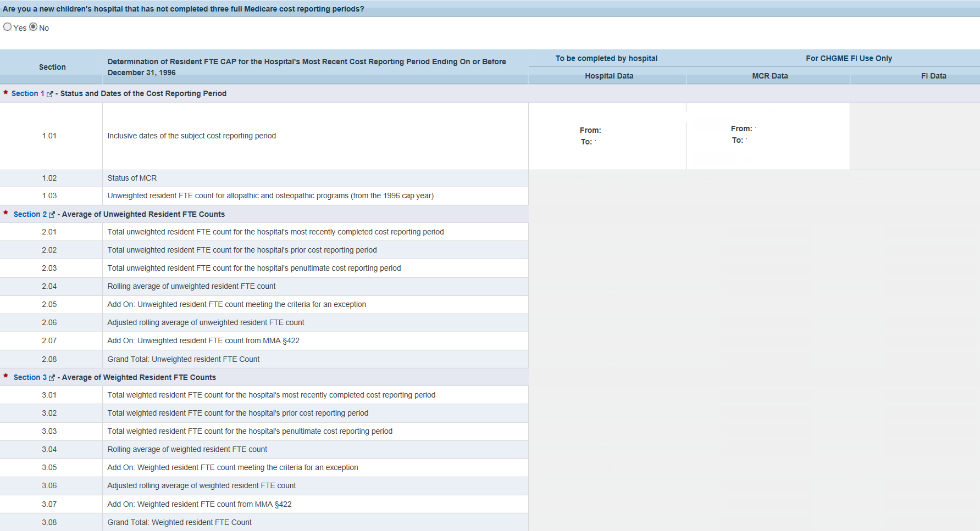This screenshot has height=531, width=980.
Task: Select the No radio button
Action: tap(34, 27)
